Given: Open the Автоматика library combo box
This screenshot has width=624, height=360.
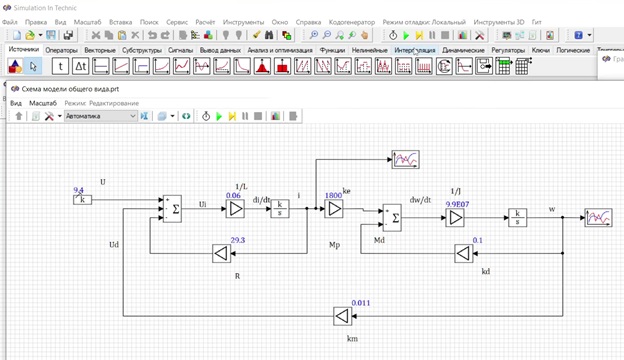Looking at the screenshot, I should [100, 116].
